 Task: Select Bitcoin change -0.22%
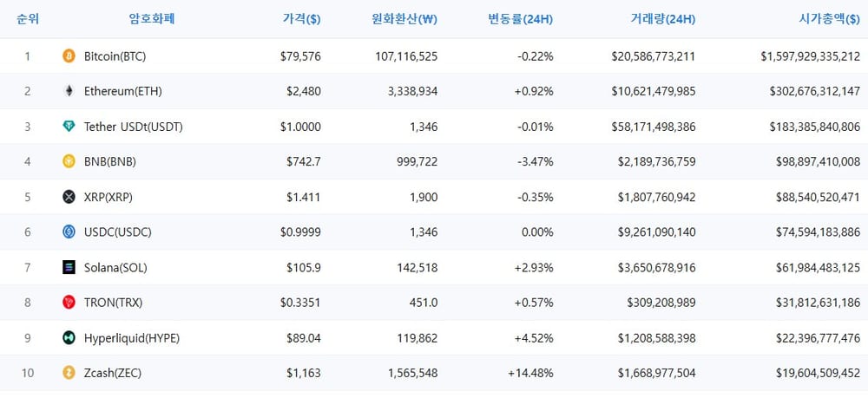[x=535, y=56]
